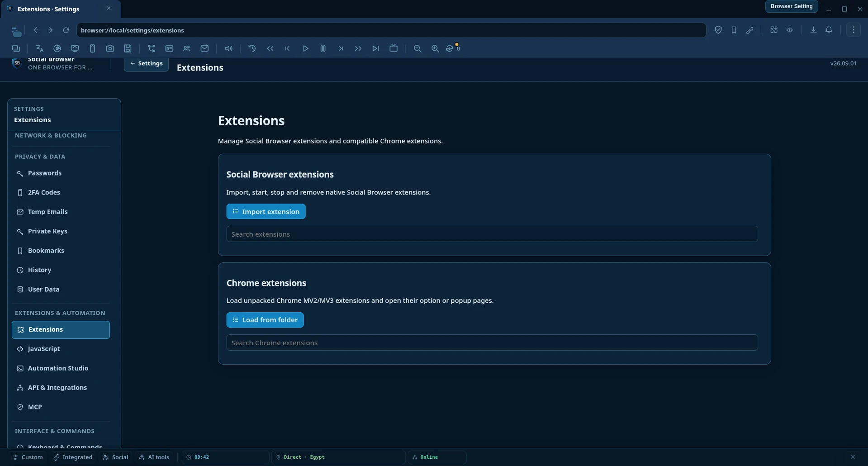868x466 pixels.
Task: Click the ID card icon in toolbar
Action: coord(169,48)
